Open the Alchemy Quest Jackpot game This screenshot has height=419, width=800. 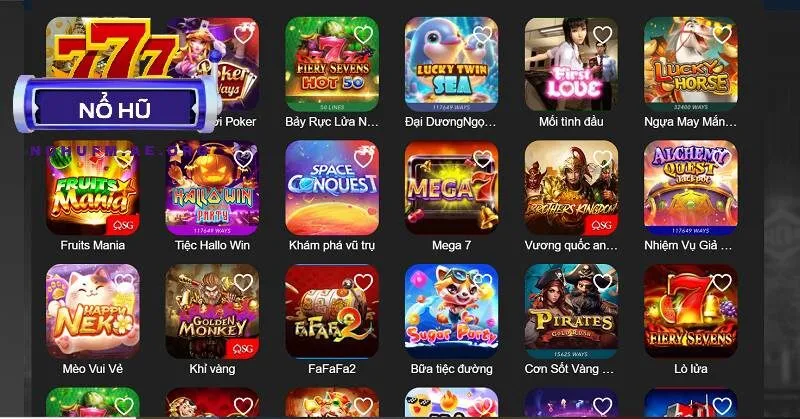point(690,188)
